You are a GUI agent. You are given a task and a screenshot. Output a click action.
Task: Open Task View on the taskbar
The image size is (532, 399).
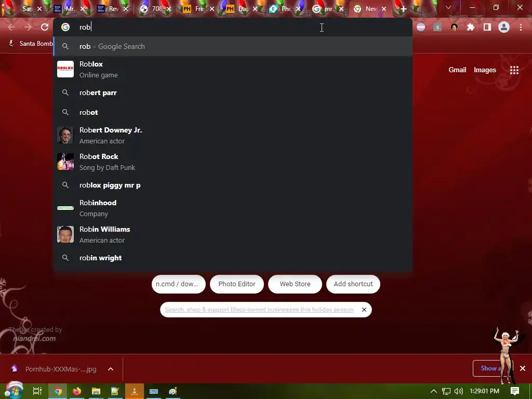pyautogui.click(x=37, y=391)
